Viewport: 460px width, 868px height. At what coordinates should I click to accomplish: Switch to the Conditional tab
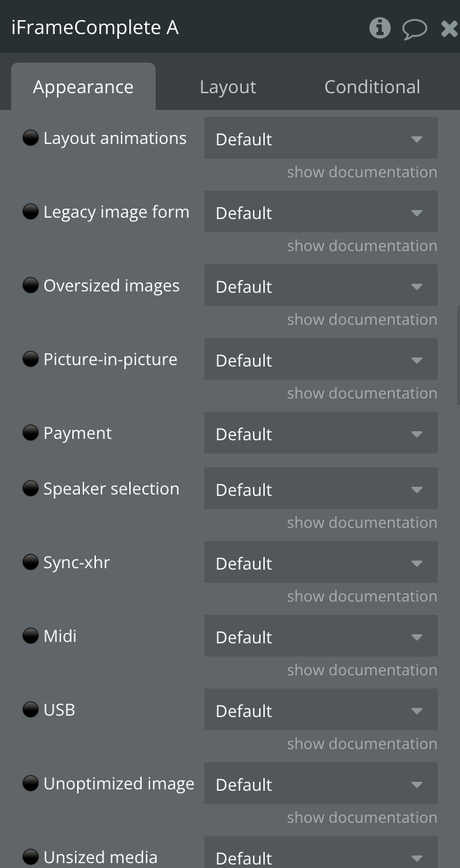(372, 87)
